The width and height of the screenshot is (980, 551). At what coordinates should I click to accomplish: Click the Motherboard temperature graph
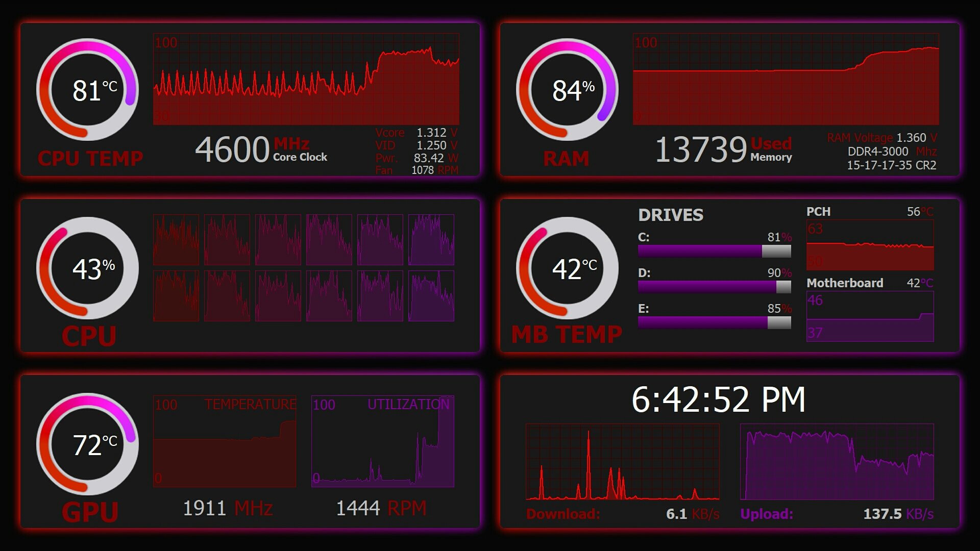point(870,316)
